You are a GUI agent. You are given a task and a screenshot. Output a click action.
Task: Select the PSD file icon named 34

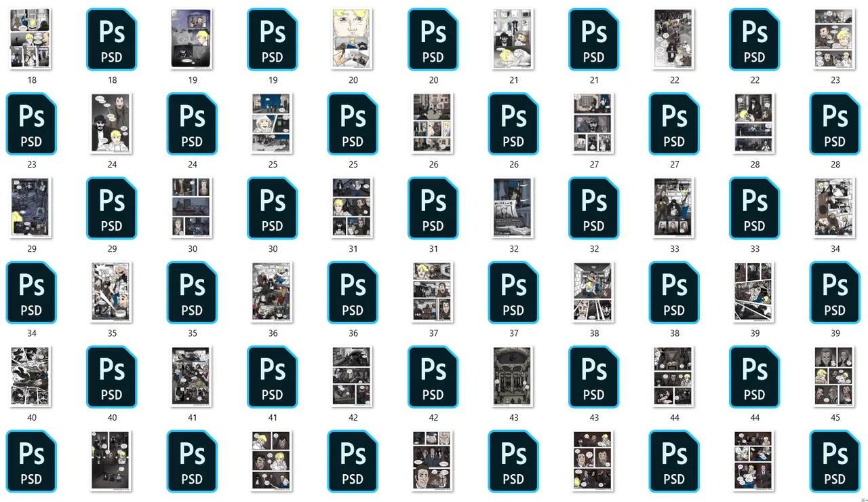[x=31, y=293]
